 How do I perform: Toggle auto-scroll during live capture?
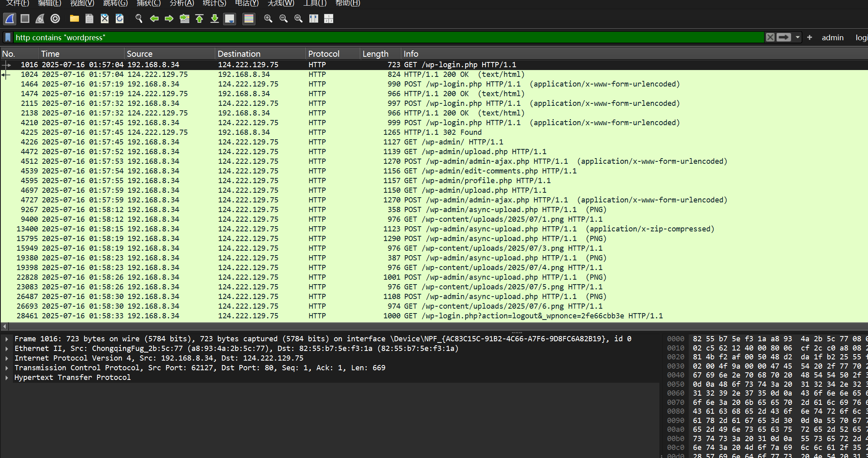230,19
